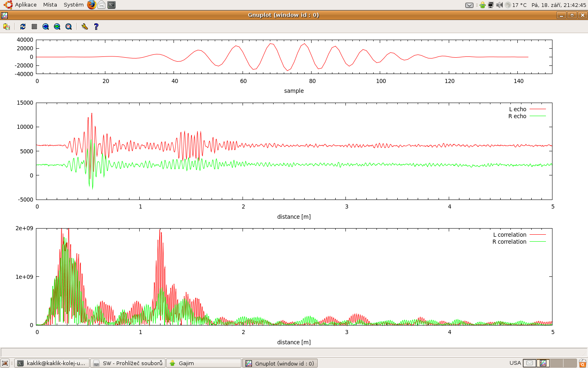Open the date and time calendar
Image resolution: width=588 pixels, height=368 pixels.
[x=559, y=5]
